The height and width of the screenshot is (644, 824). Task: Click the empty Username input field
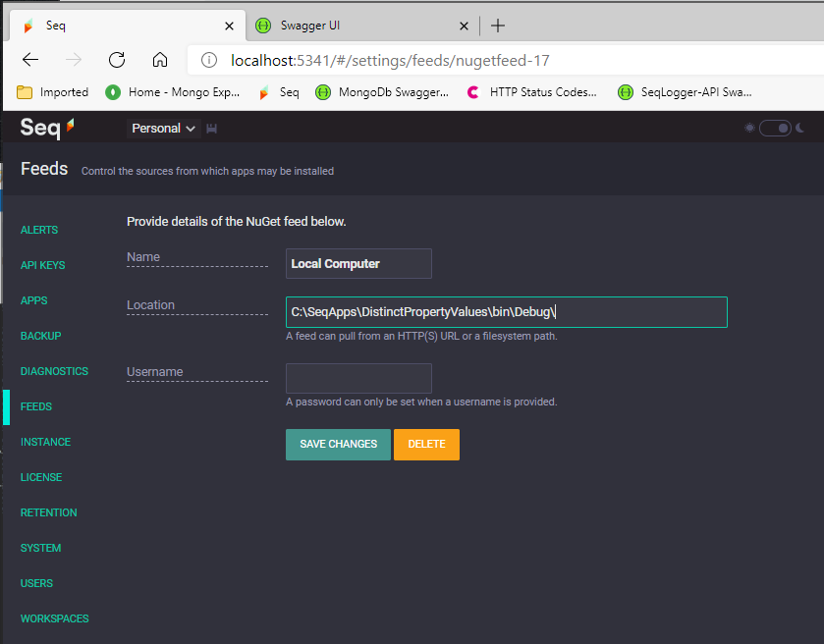[358, 378]
